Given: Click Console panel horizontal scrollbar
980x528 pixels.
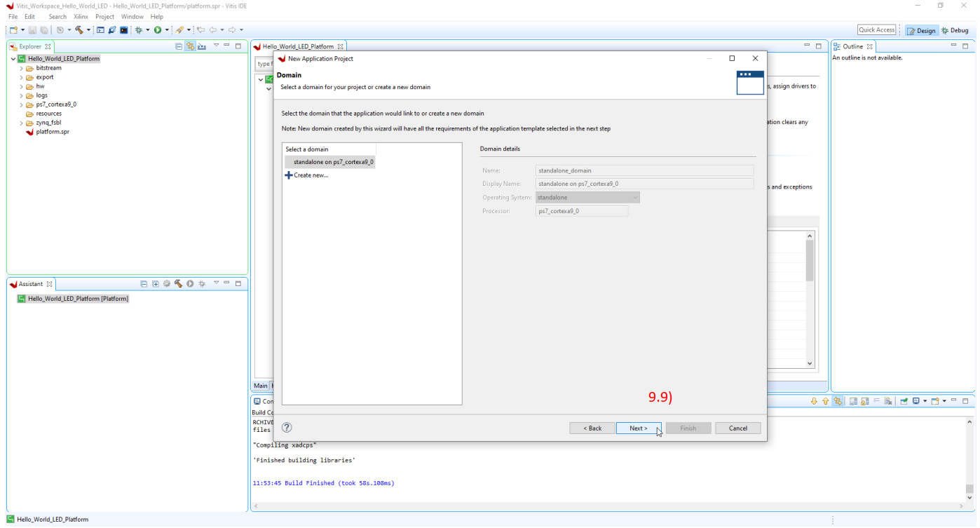Looking at the screenshot, I should 608,506.
